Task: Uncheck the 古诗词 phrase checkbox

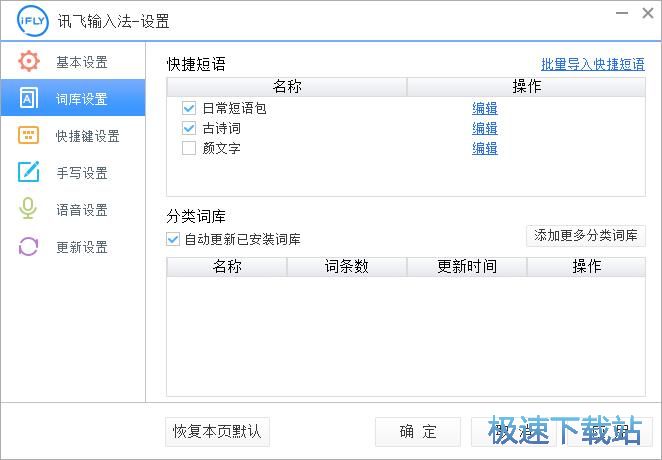Action: click(x=189, y=128)
